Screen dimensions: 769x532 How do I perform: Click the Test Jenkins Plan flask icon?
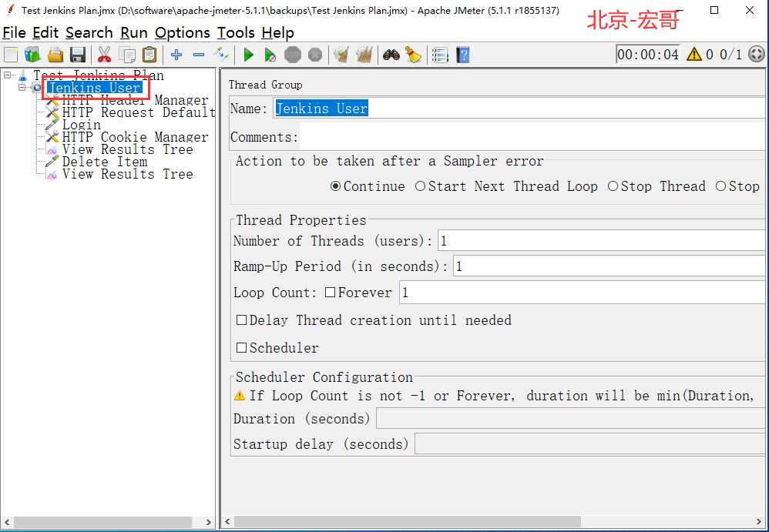point(22,75)
